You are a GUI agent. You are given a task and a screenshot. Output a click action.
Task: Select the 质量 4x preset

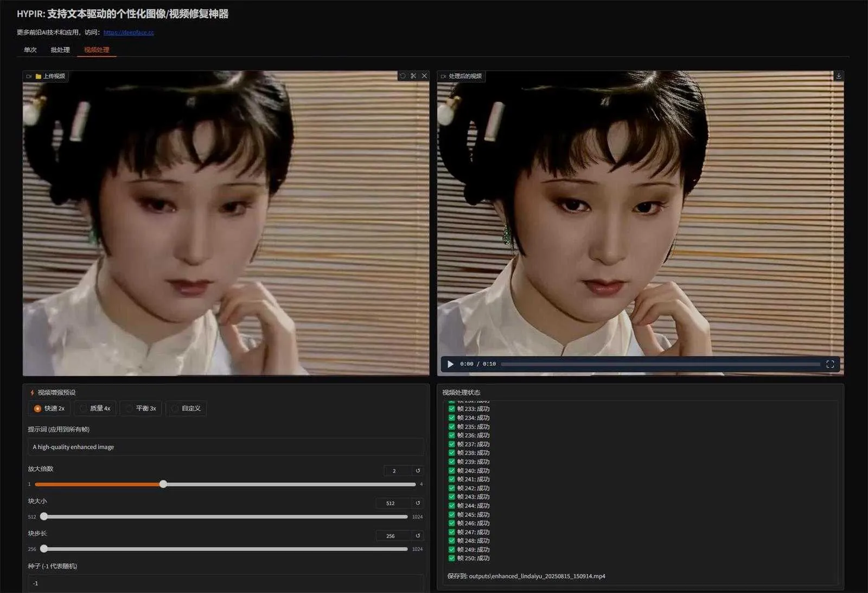(x=95, y=409)
